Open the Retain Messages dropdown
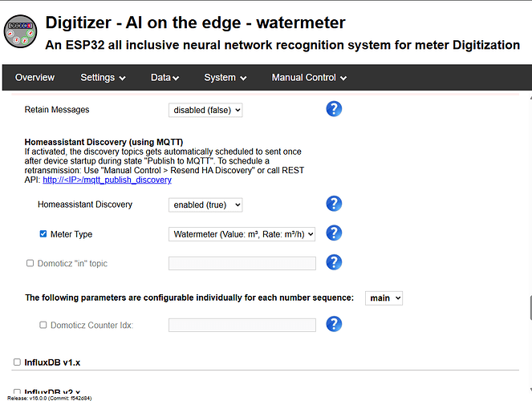532x401 pixels. click(x=205, y=110)
